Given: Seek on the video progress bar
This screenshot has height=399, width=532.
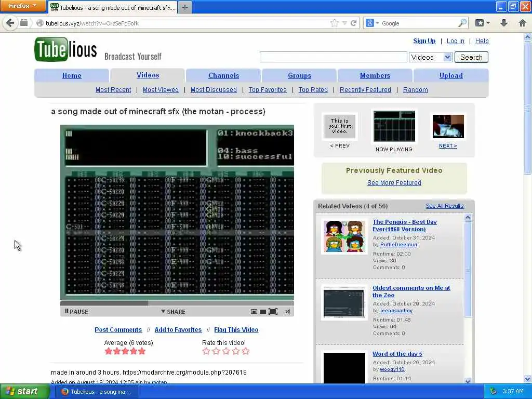Looking at the screenshot, I should point(177,303).
